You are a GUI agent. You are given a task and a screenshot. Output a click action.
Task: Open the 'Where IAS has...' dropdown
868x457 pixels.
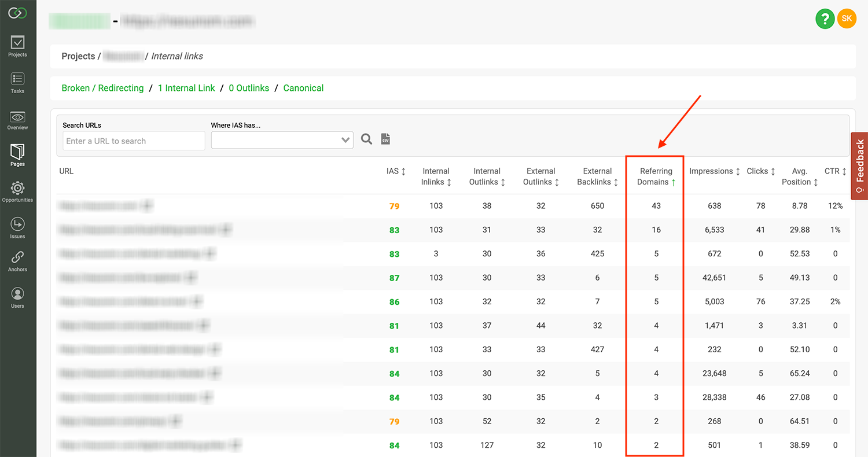point(282,140)
